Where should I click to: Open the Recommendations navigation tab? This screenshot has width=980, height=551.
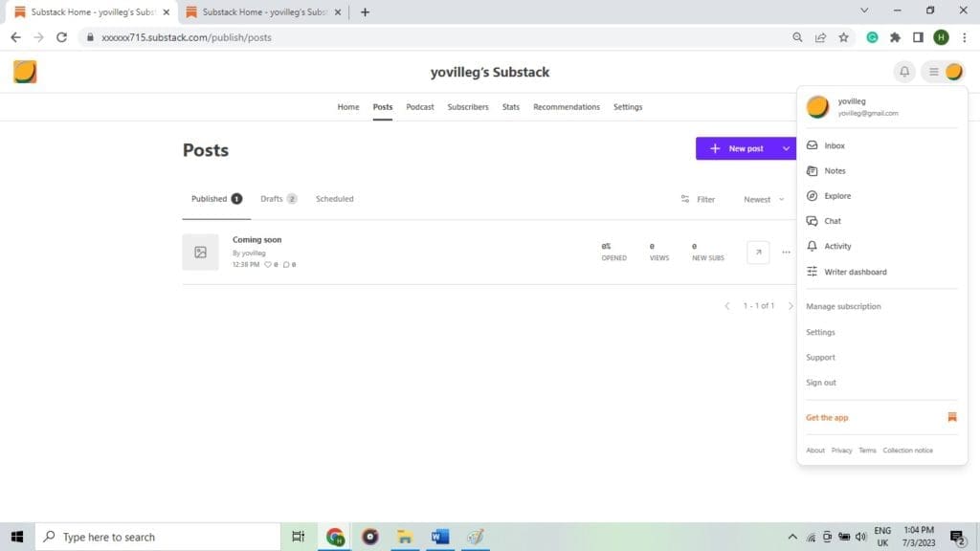(x=567, y=107)
